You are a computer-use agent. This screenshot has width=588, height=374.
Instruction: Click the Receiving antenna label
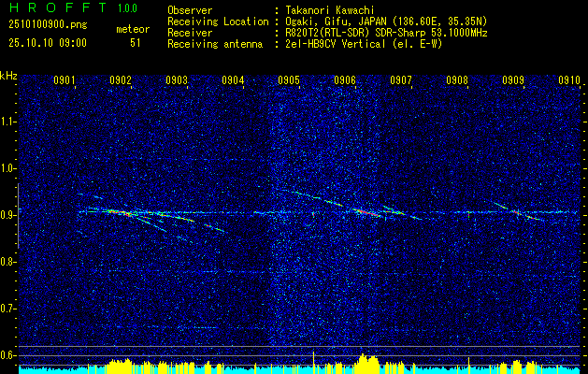[215, 44]
